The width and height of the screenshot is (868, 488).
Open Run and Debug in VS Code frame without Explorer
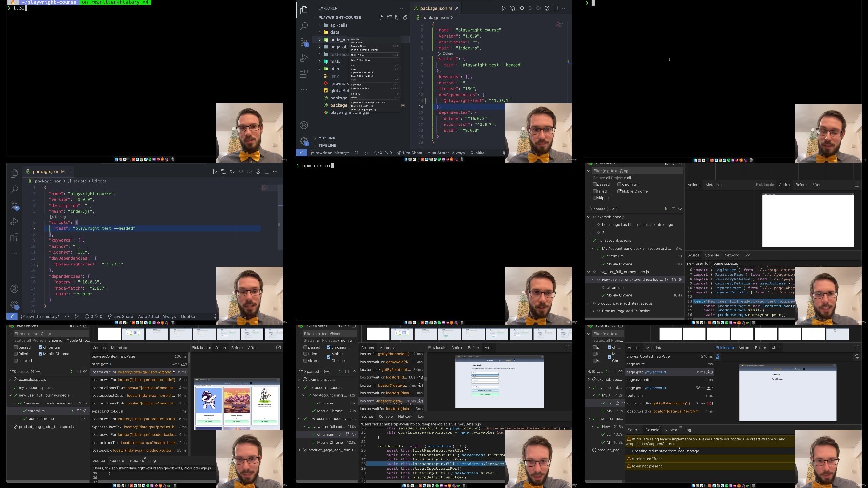[14, 222]
